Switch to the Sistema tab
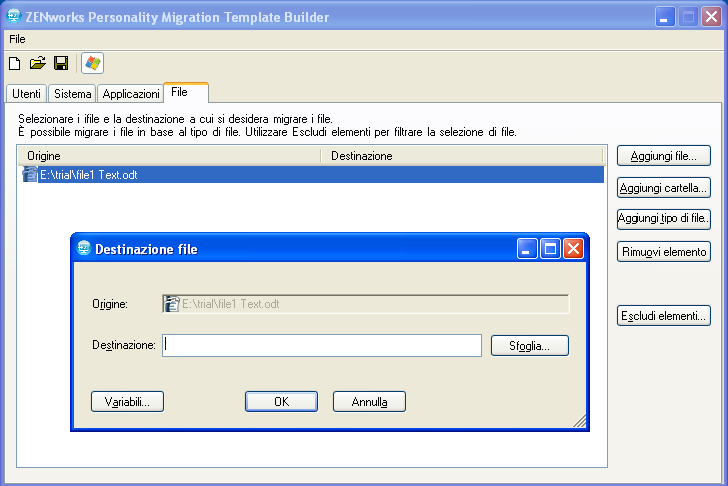The height and width of the screenshot is (486, 728). click(72, 94)
